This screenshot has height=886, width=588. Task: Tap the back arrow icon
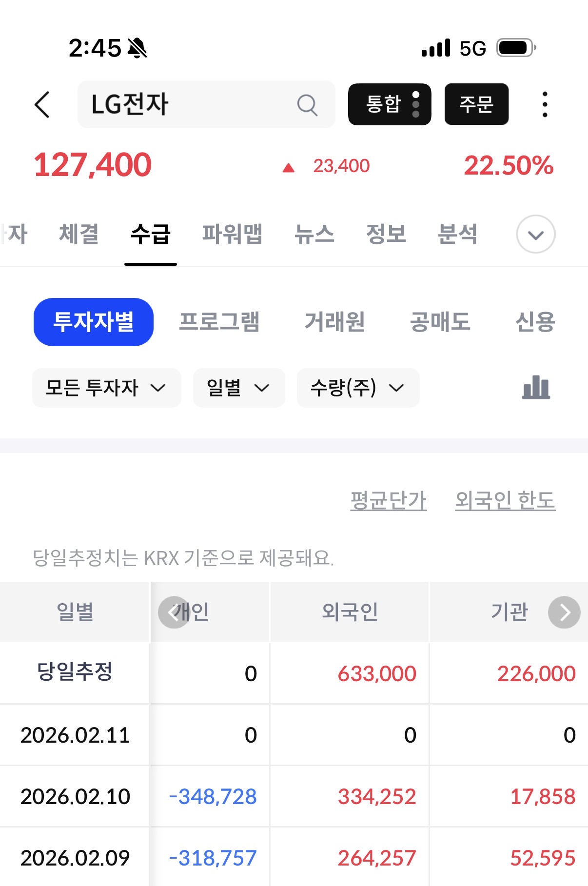[42, 104]
